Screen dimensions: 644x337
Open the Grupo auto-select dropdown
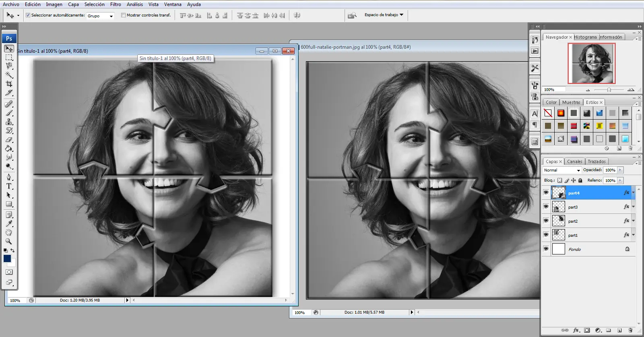coord(100,16)
